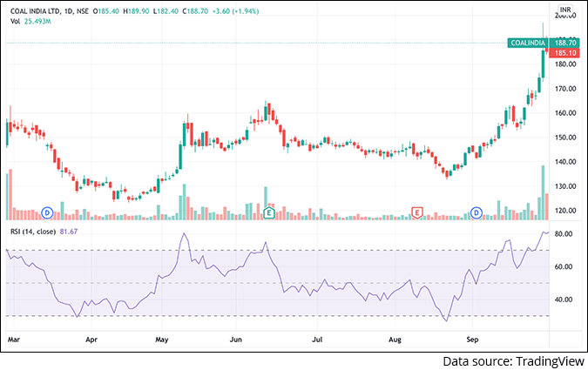Click the Vol 25.493M indicator label
The width and height of the screenshot is (588, 370).
tap(30, 22)
